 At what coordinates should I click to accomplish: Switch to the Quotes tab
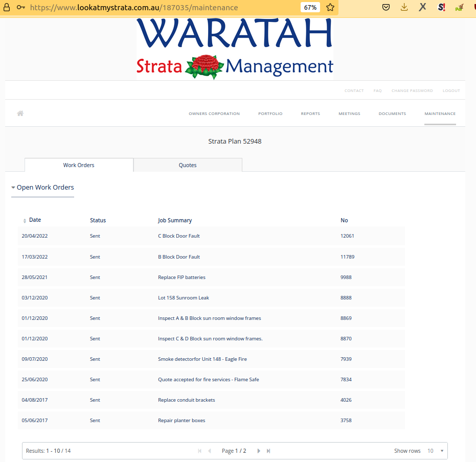tap(188, 165)
